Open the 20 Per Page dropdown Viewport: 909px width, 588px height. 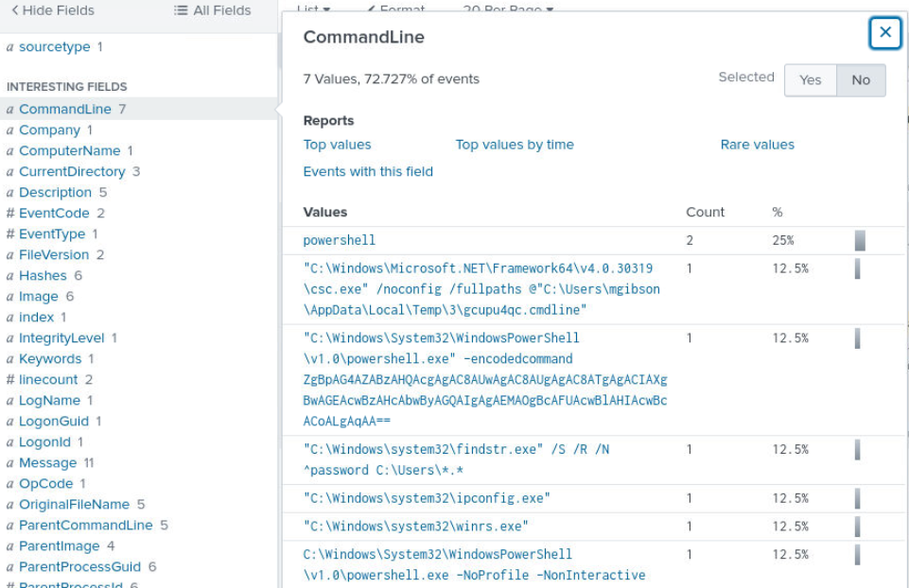point(508,9)
